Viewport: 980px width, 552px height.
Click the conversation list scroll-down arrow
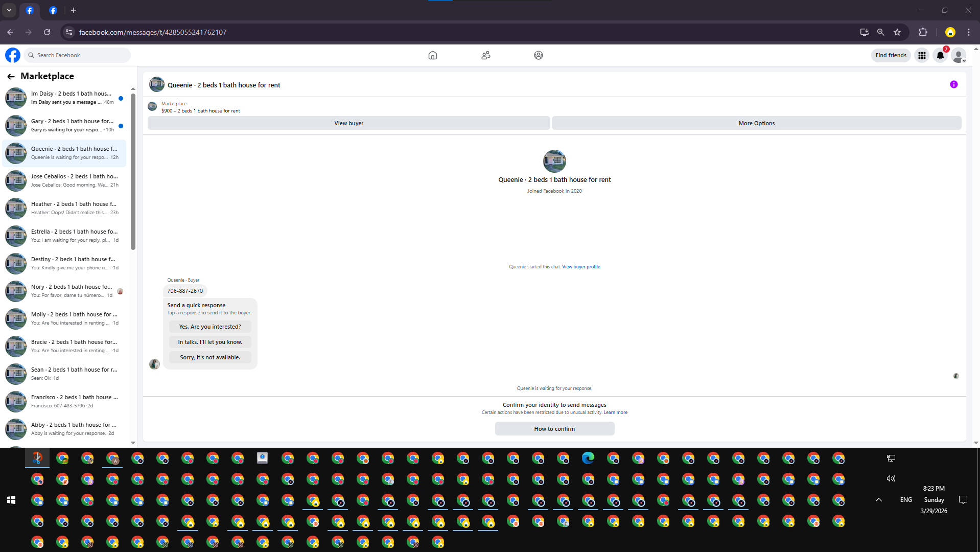tap(133, 443)
